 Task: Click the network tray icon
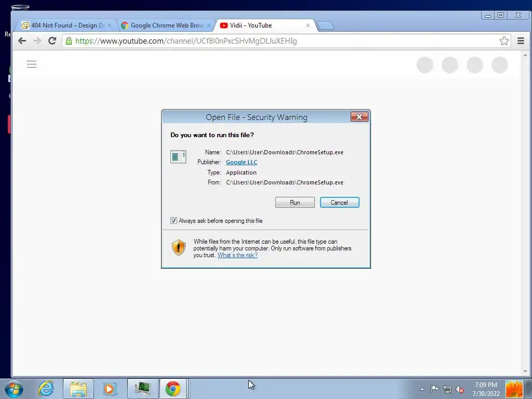(x=447, y=389)
